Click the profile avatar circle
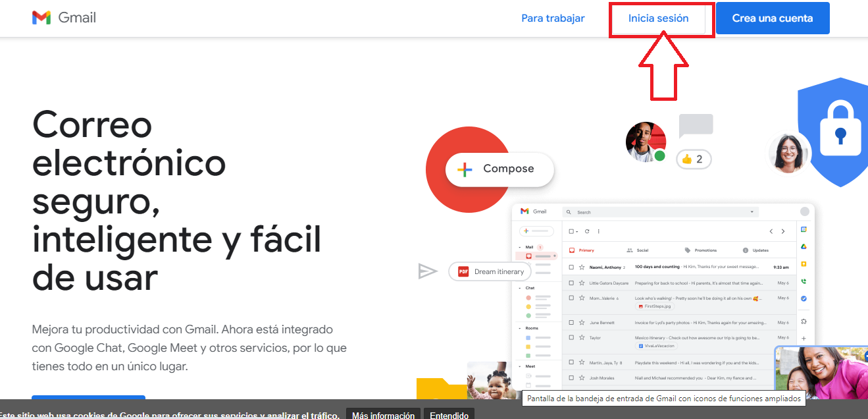 [x=805, y=211]
